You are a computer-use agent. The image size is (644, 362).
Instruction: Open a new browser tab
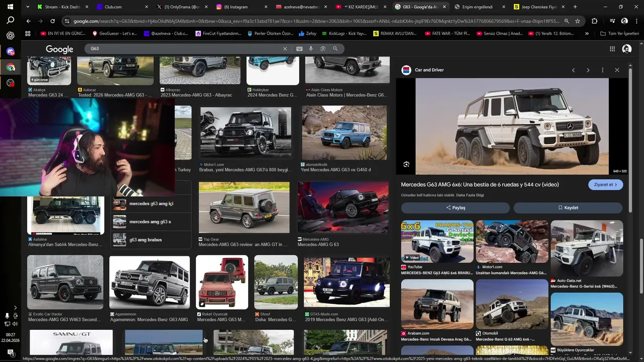(575, 7)
